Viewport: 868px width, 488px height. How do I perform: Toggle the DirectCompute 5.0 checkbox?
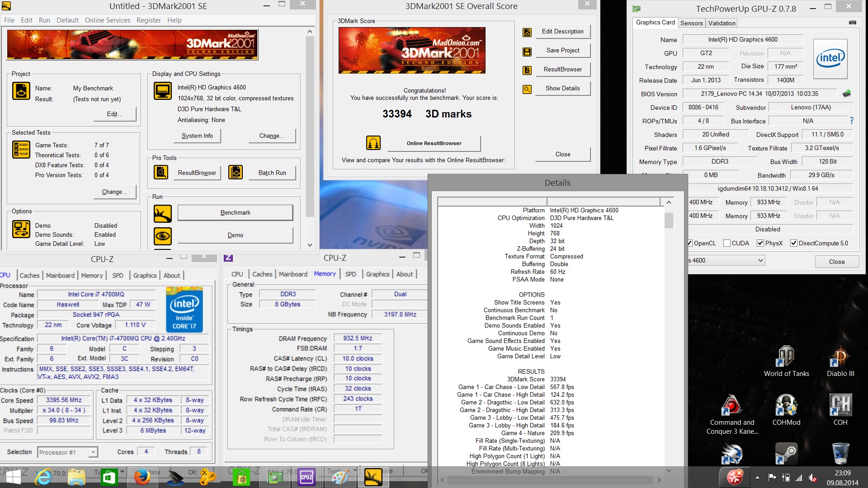[x=793, y=243]
